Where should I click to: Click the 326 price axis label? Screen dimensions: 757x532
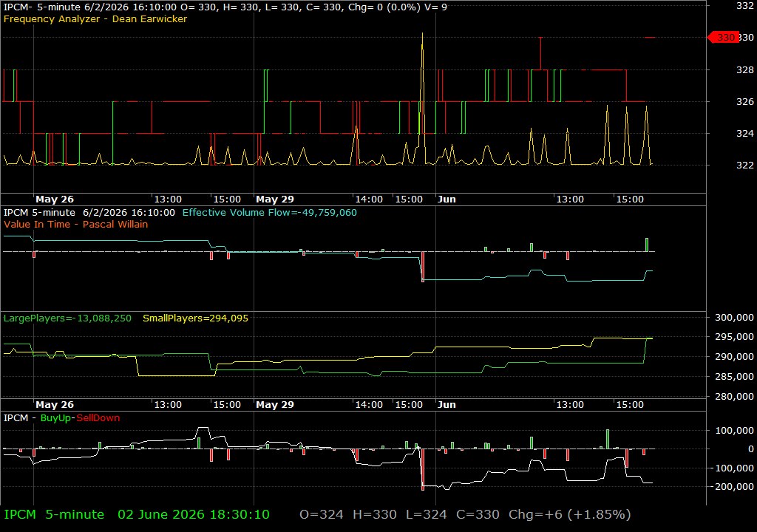pos(745,101)
